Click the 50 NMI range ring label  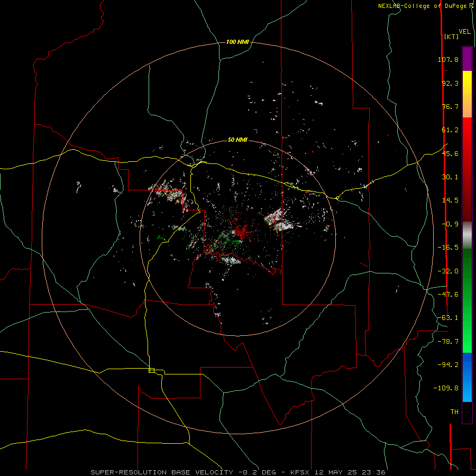pyautogui.click(x=237, y=140)
